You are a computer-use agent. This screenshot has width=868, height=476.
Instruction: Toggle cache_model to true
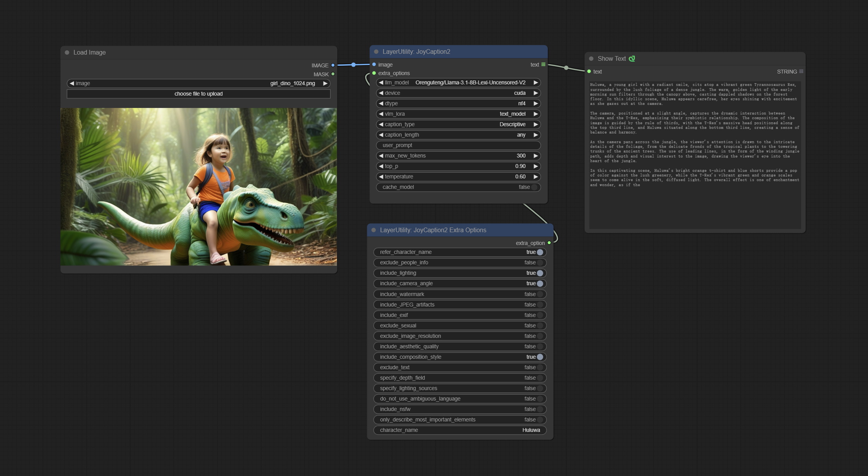coord(534,187)
